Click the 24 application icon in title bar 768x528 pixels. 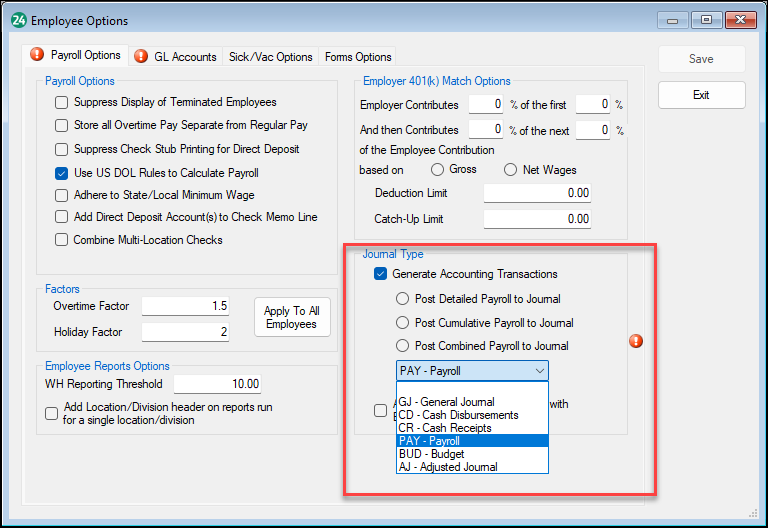point(17,20)
